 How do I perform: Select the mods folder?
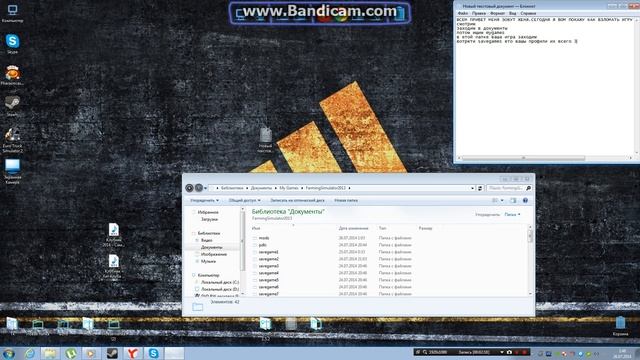[x=264, y=238]
